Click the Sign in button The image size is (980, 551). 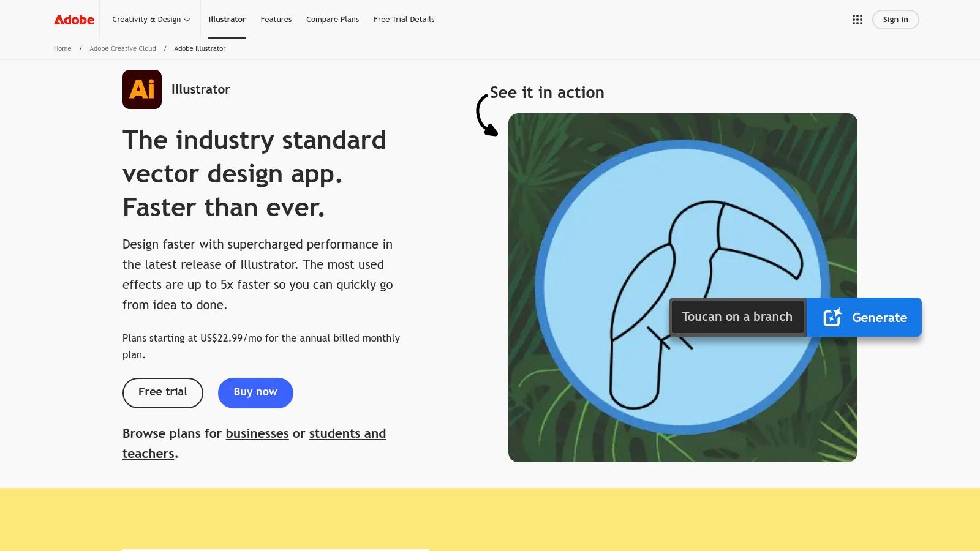click(895, 20)
